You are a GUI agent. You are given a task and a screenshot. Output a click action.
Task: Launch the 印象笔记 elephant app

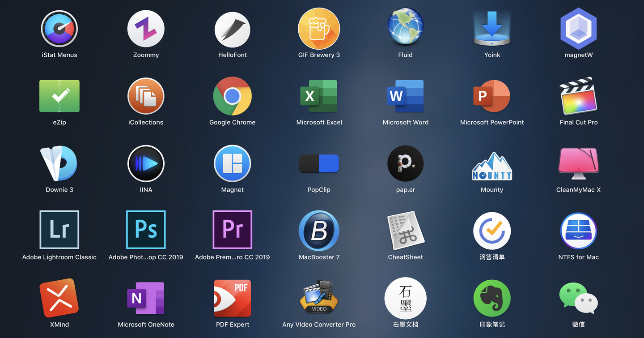492,298
